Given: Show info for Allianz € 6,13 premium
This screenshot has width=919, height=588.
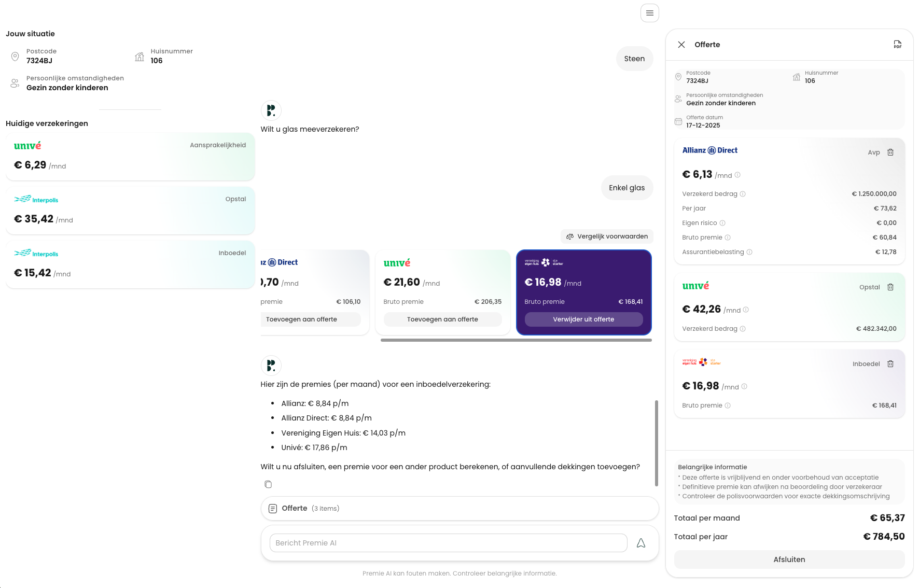Looking at the screenshot, I should (x=737, y=175).
